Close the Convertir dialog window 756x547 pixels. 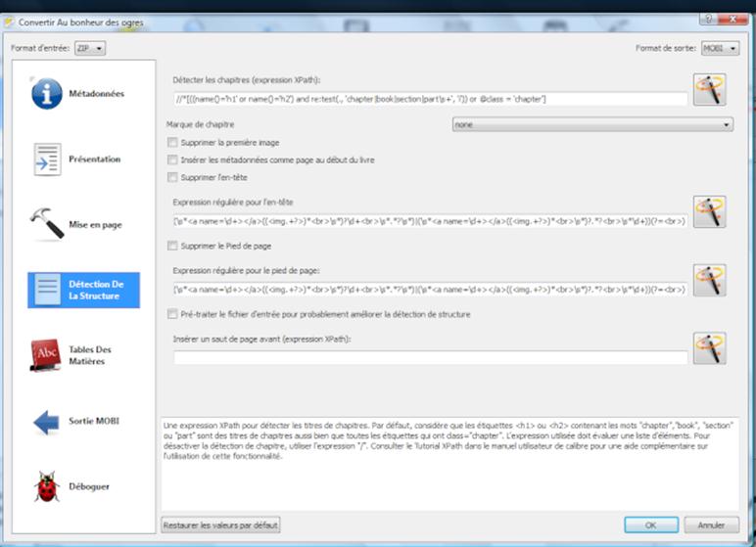pyautogui.click(x=732, y=19)
